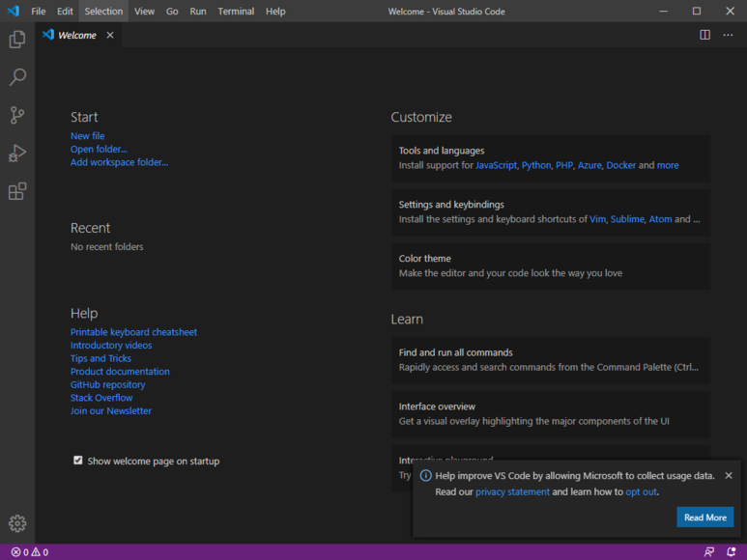Open the editor More Actions ellipsis menu
Viewport: 747px width, 560px height.
pos(728,35)
